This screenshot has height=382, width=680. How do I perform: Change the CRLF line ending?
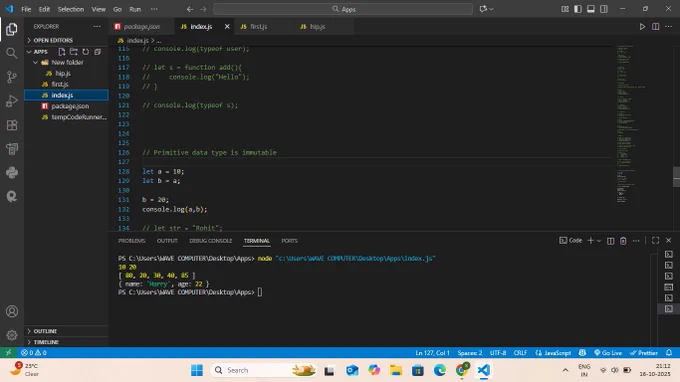coord(520,353)
